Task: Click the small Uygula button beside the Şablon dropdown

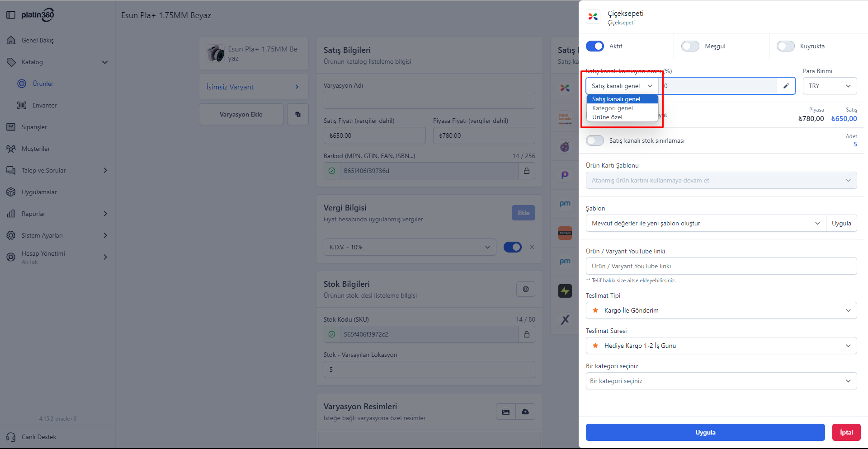Action: [841, 223]
